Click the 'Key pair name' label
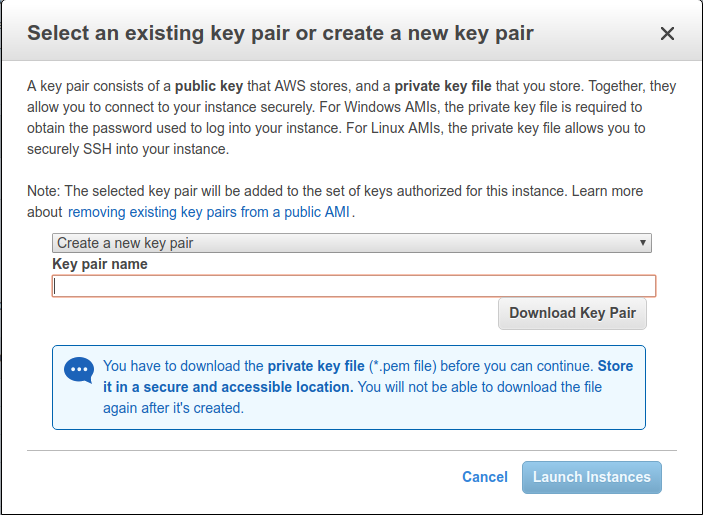 (x=100, y=264)
